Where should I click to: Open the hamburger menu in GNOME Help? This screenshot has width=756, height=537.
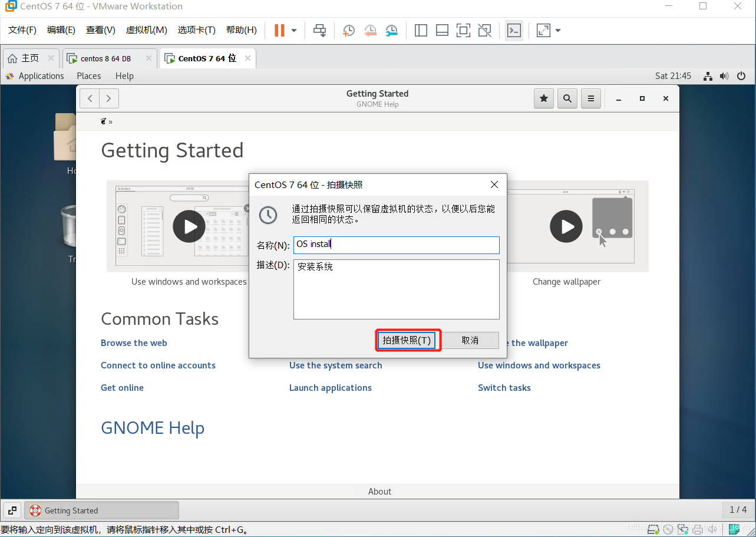591,98
